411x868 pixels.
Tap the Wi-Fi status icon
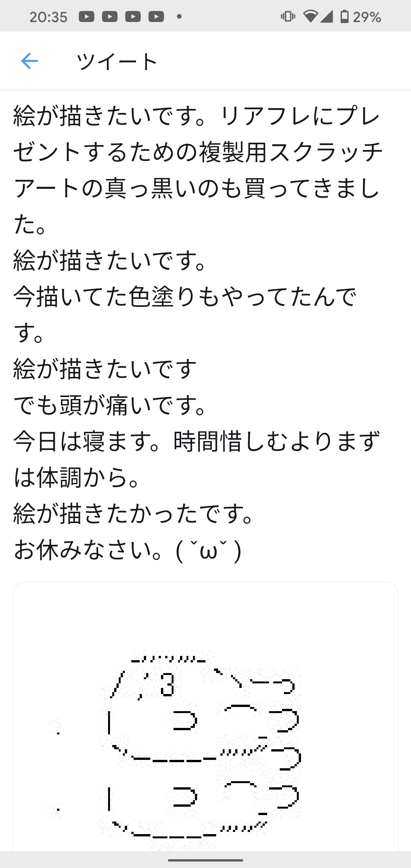point(310,16)
